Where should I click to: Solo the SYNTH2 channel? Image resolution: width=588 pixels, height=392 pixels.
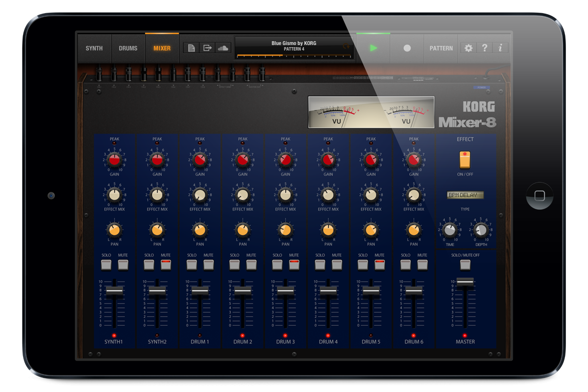[x=148, y=265]
